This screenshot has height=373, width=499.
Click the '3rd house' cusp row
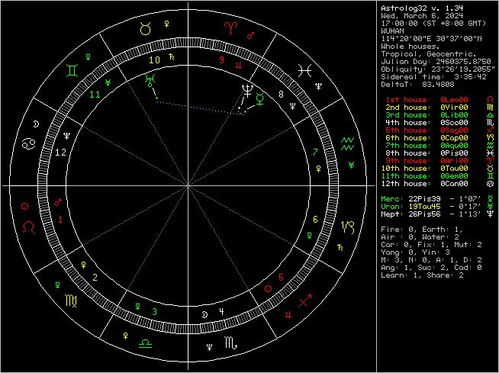click(427, 115)
